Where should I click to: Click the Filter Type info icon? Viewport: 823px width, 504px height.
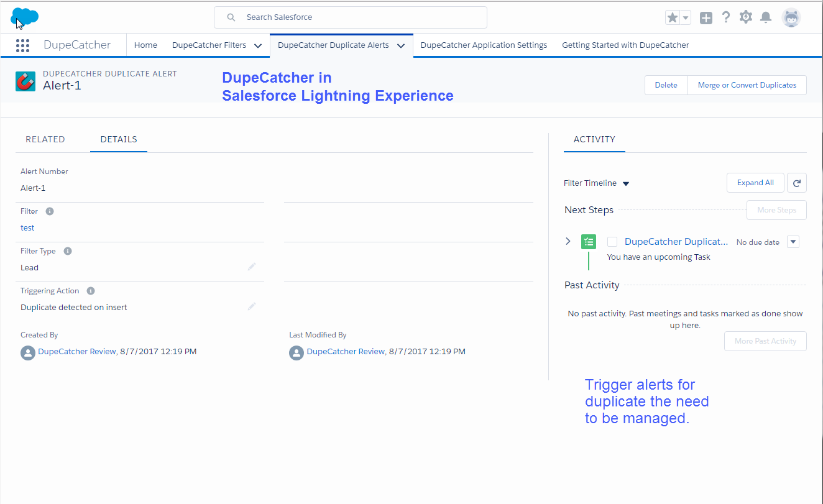tap(68, 251)
